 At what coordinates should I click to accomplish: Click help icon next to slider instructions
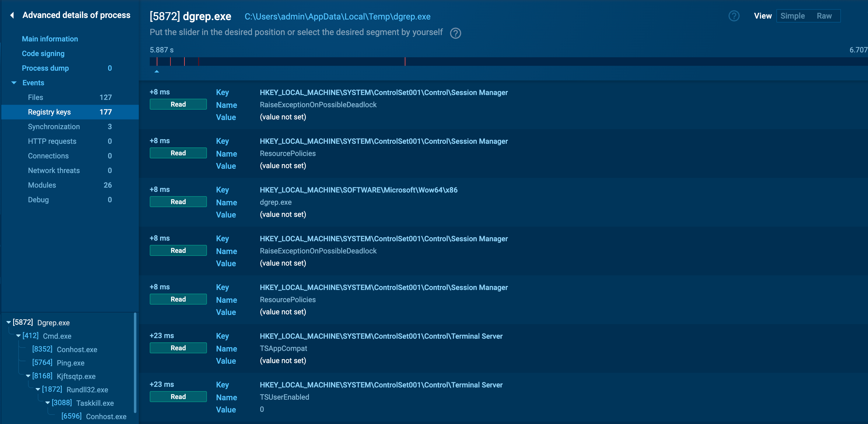pos(455,33)
